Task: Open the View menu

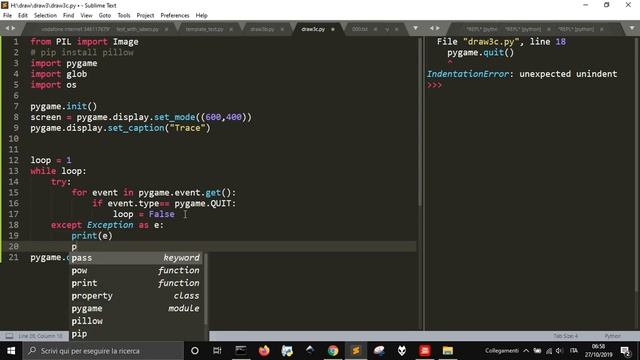Action: click(x=86, y=15)
